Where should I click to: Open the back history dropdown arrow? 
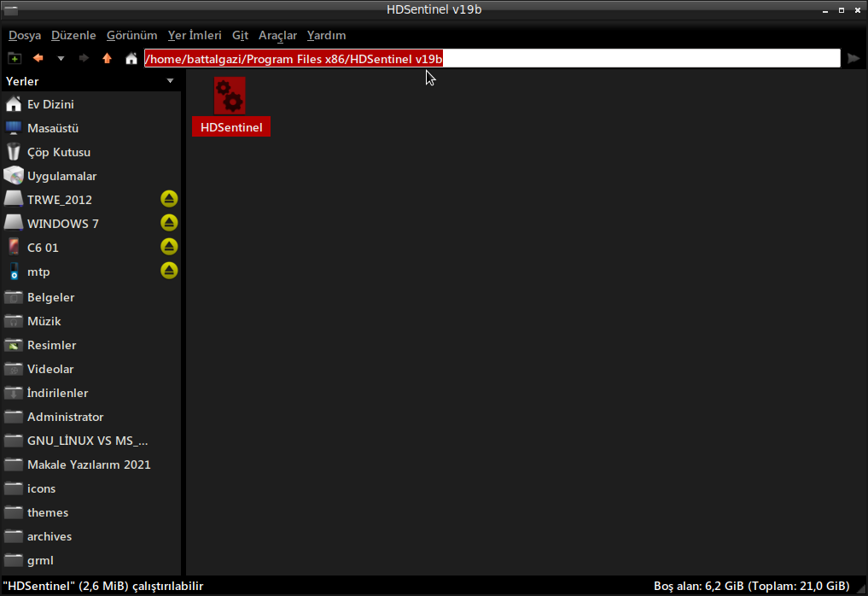(61, 58)
